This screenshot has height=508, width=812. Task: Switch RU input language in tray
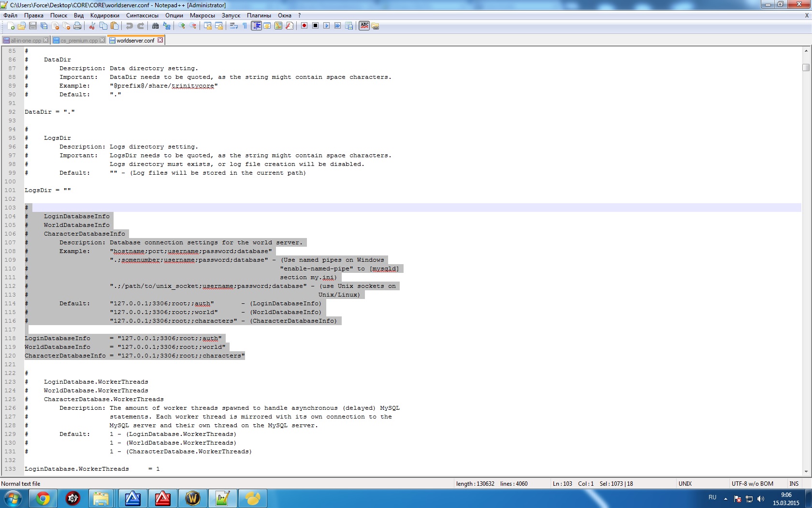coord(712,497)
